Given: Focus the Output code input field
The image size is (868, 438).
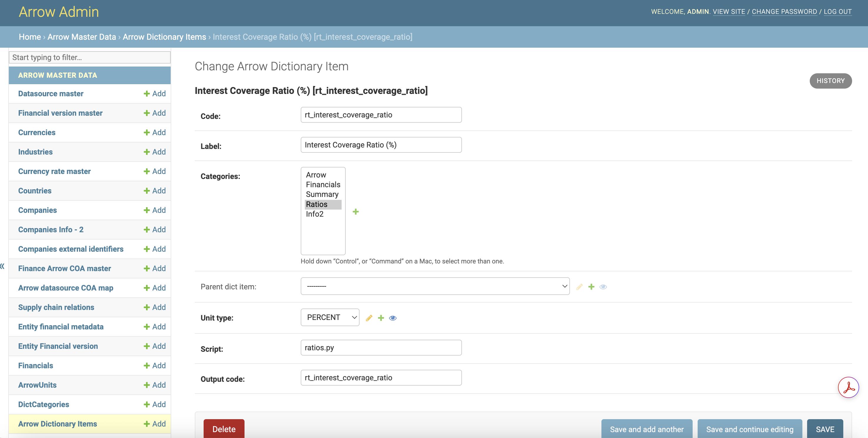Looking at the screenshot, I should pyautogui.click(x=381, y=378).
